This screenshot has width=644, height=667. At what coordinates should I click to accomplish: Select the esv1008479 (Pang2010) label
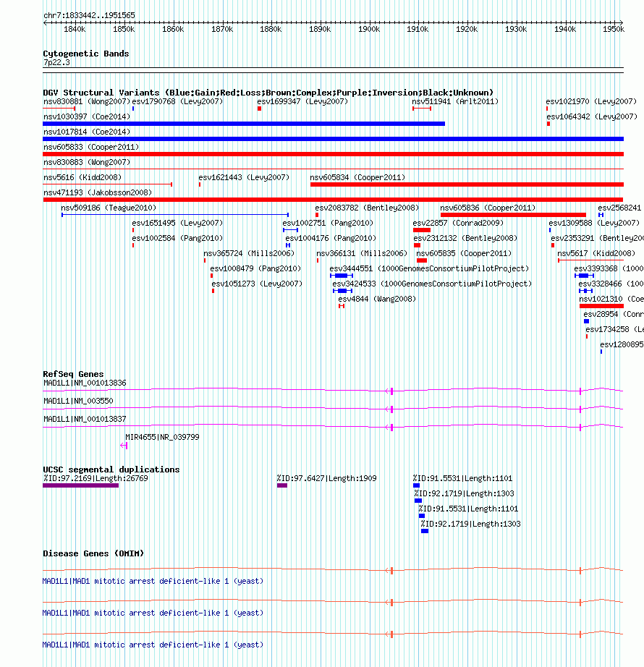[x=255, y=269]
